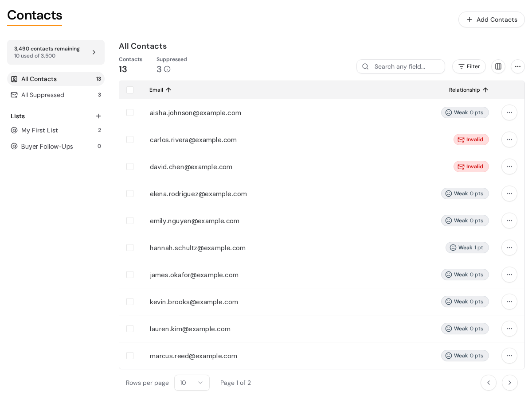
Task: Click the Weak badge for aisha.johnson
Action: (465, 112)
